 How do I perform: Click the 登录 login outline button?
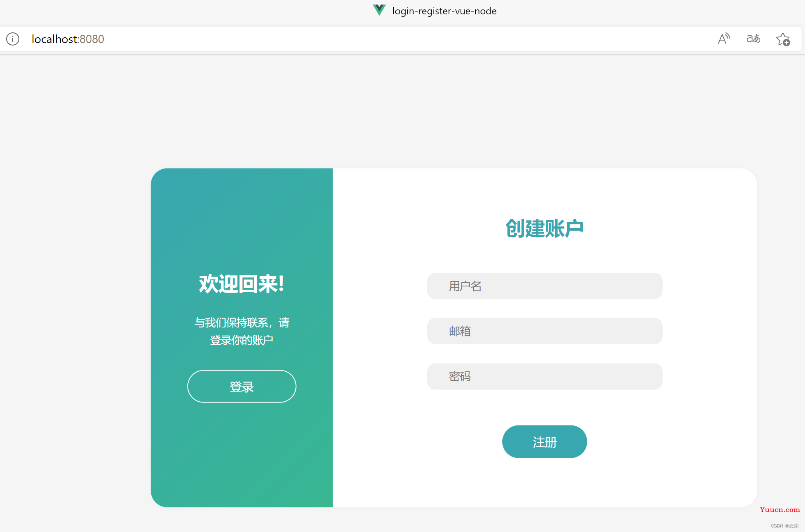point(242,386)
